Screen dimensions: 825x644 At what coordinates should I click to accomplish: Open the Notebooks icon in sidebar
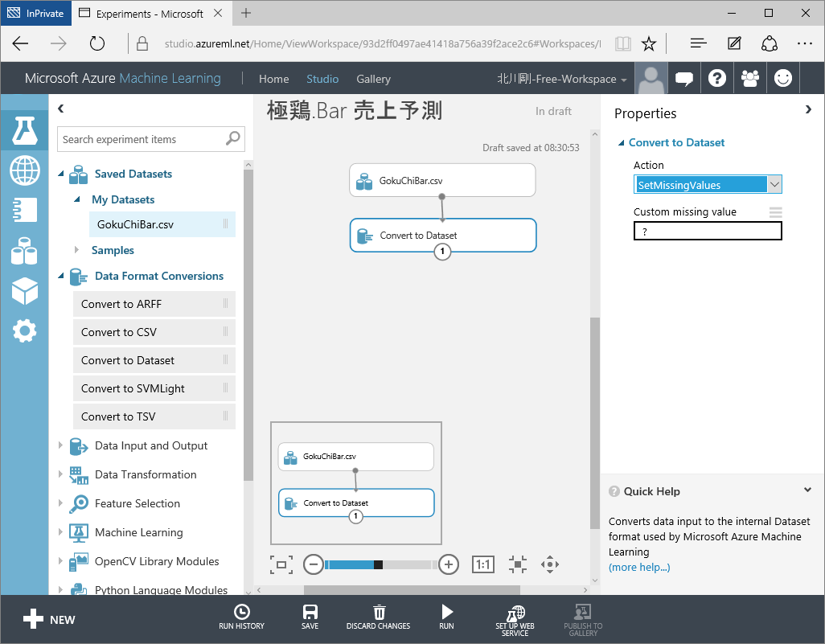coord(25,210)
